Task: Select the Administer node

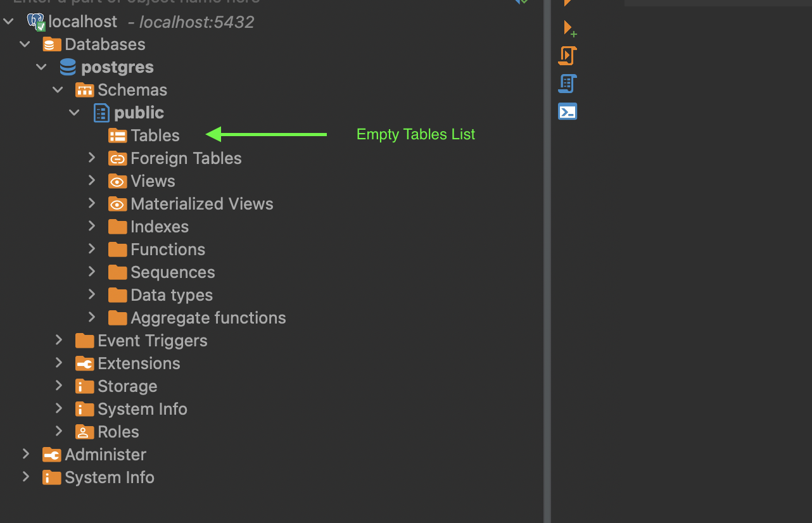Action: tap(106, 454)
